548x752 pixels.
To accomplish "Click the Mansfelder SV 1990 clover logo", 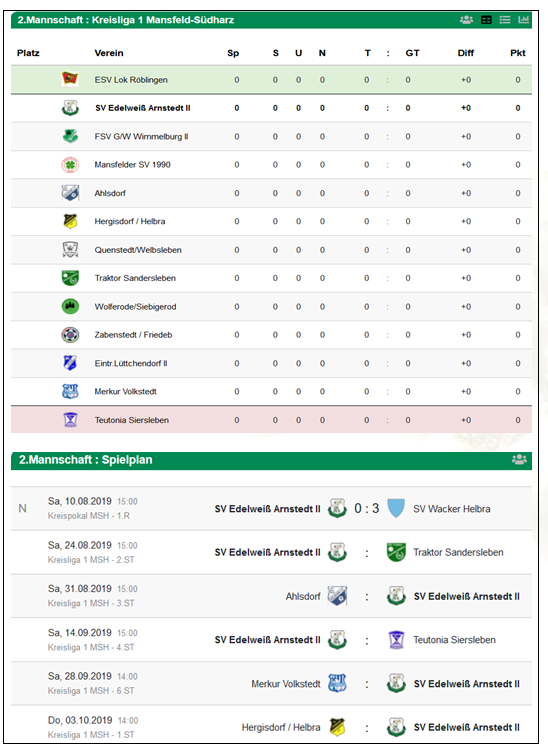I will point(70,164).
